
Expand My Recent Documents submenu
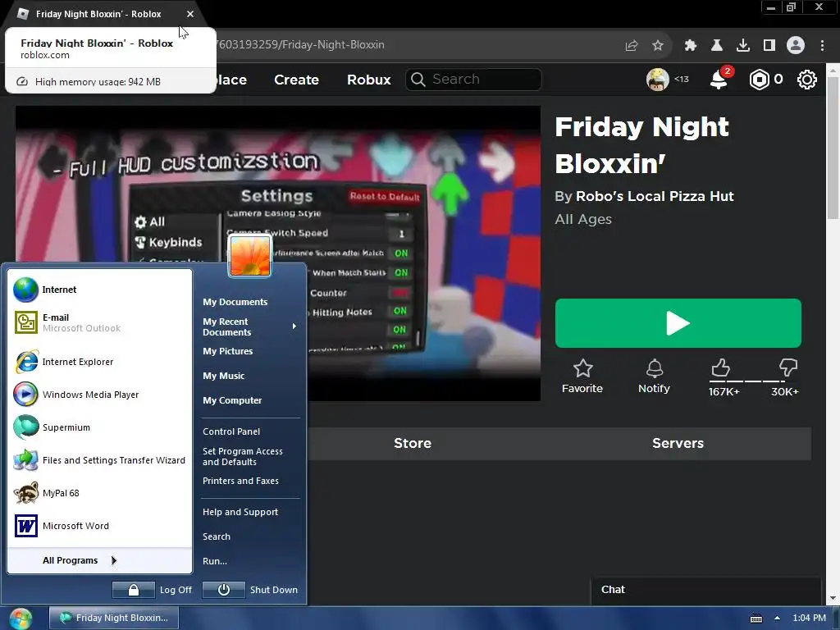click(250, 326)
